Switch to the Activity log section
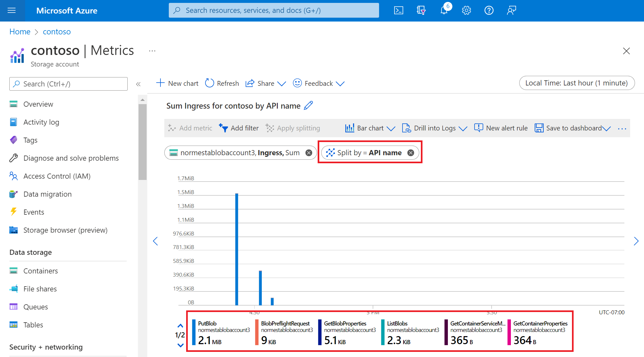 point(41,122)
